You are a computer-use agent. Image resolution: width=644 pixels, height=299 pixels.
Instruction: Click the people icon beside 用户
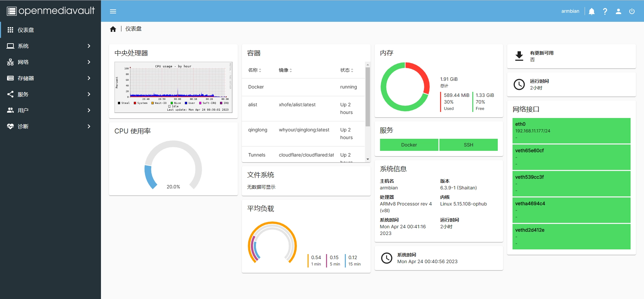pos(10,110)
